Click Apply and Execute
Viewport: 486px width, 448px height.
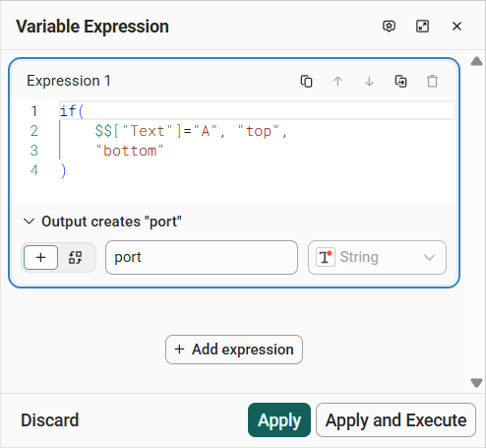[x=395, y=420]
